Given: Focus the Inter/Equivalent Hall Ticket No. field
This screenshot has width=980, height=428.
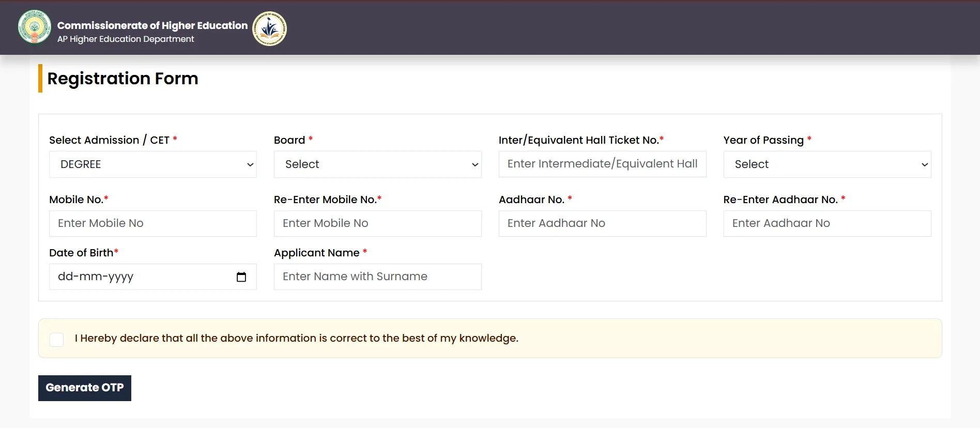Looking at the screenshot, I should coord(603,164).
